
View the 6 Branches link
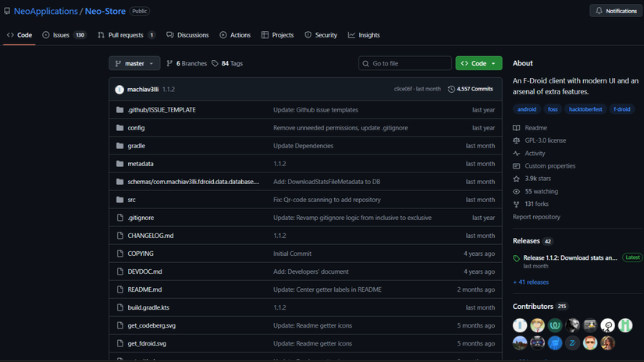[187, 63]
